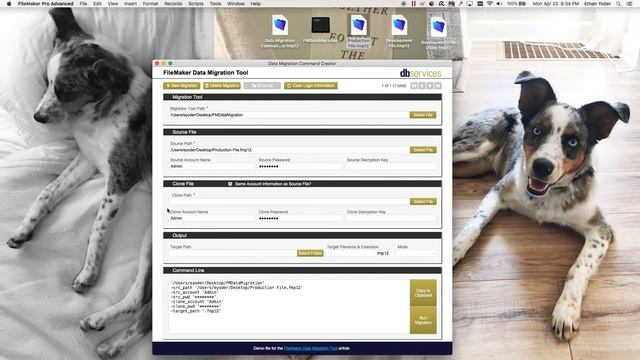Click the Clone Decryption Key field

391,218
